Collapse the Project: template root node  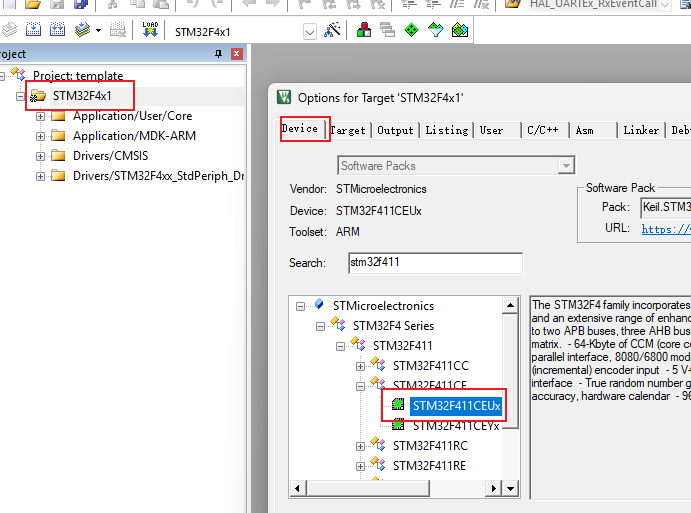(2, 76)
